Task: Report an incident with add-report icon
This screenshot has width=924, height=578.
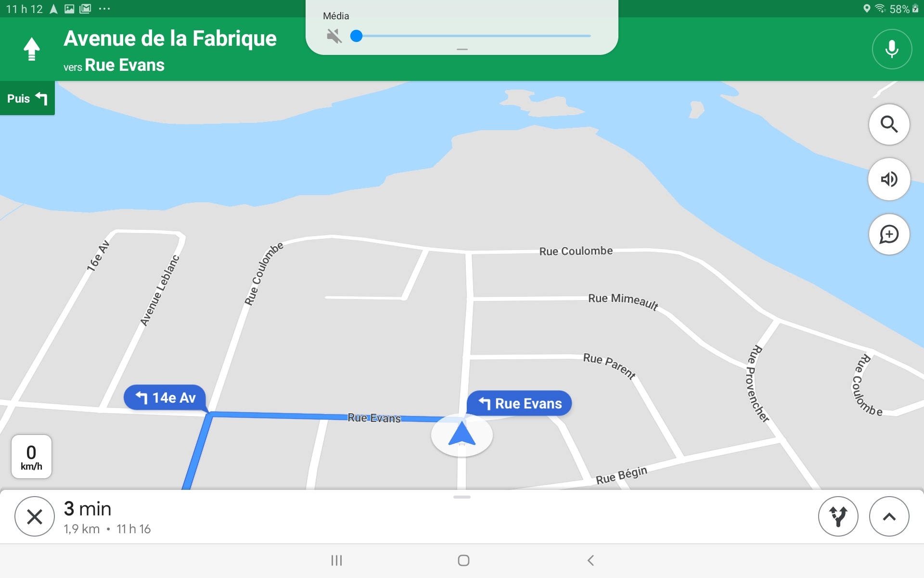Action: pos(889,235)
